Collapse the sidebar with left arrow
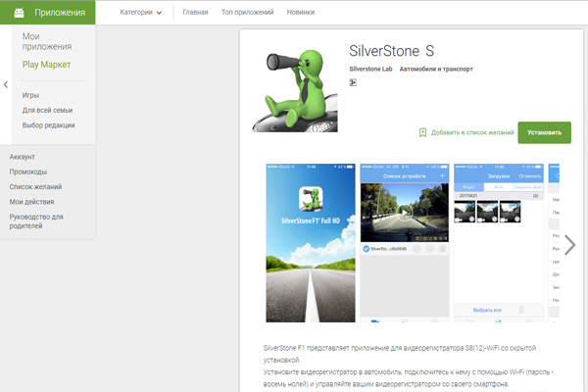The height and width of the screenshot is (392, 588). [6, 85]
